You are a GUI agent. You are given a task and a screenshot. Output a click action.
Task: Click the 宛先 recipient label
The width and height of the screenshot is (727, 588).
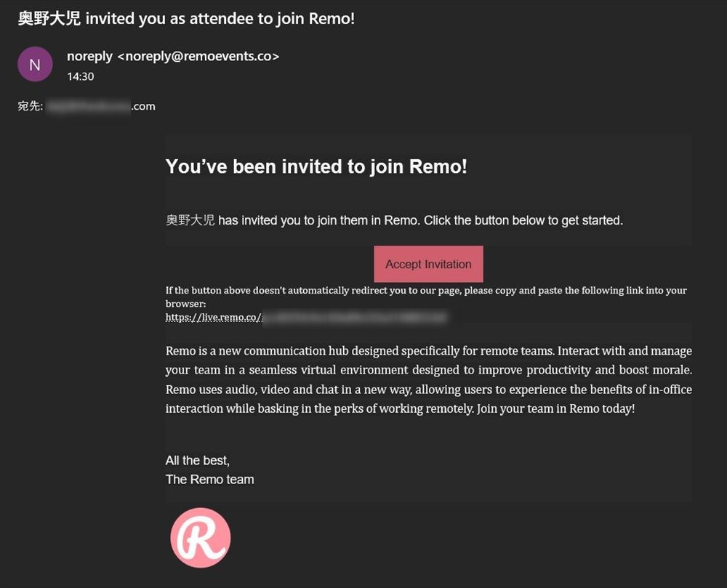click(30, 106)
